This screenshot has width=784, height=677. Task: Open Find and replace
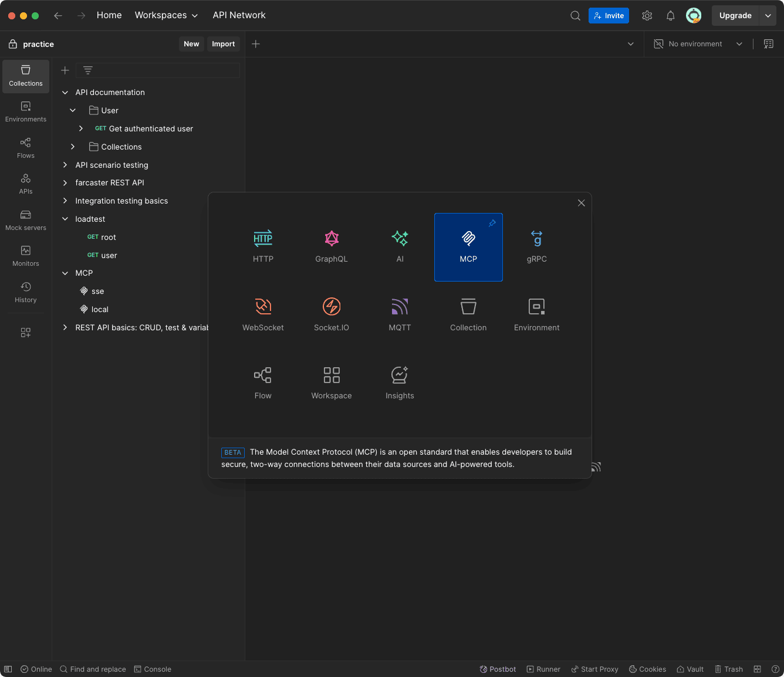(93, 669)
